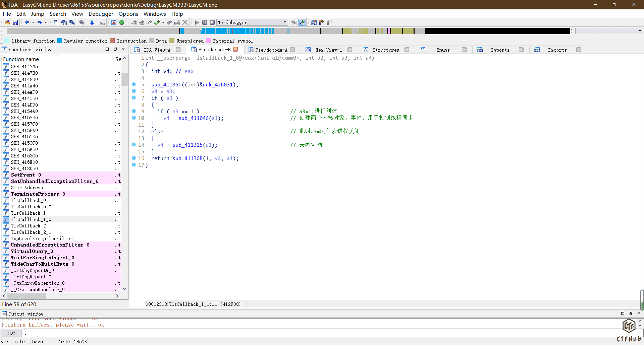Toggle breakpoint dot on line 16
Viewport: 644px width, 345px height.
(x=134, y=158)
